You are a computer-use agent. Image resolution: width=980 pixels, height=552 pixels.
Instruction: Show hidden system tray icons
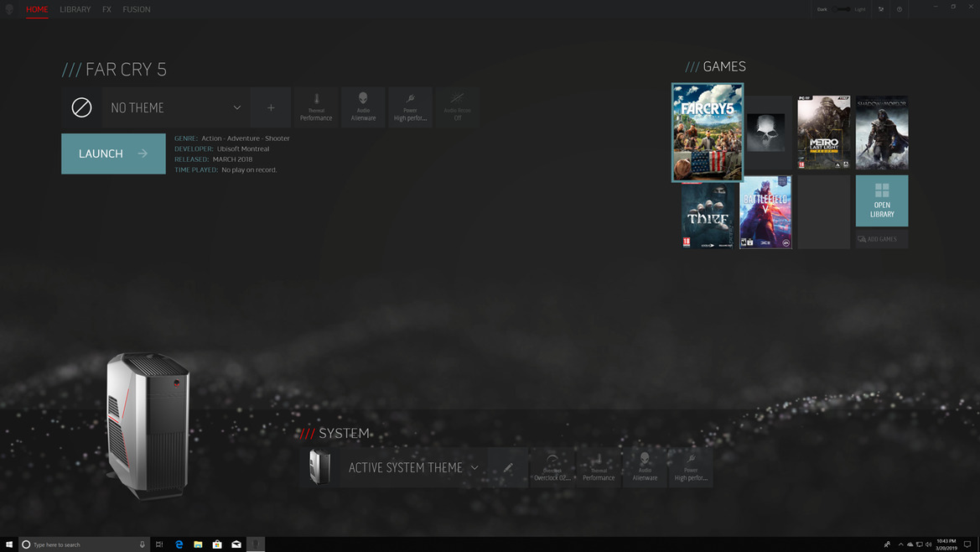click(x=900, y=544)
